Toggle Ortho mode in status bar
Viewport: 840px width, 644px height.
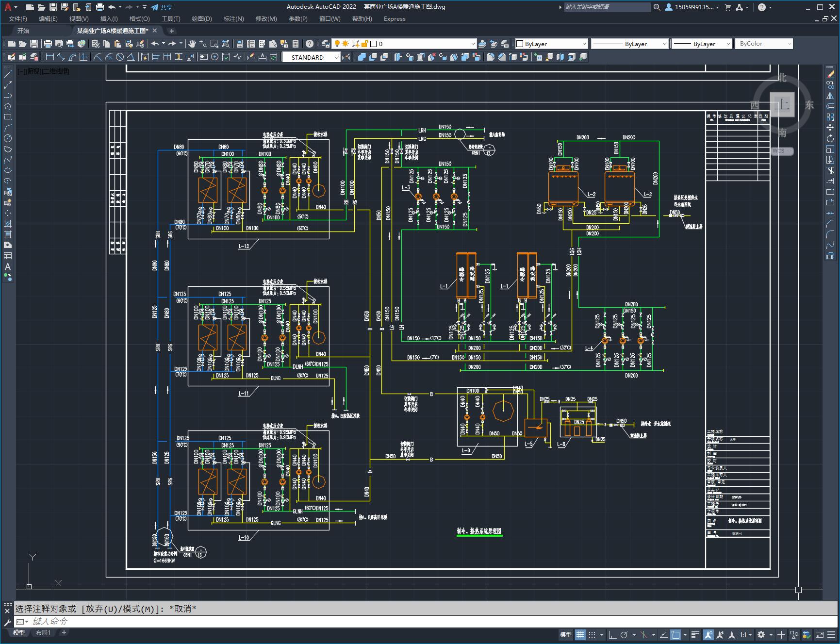612,634
